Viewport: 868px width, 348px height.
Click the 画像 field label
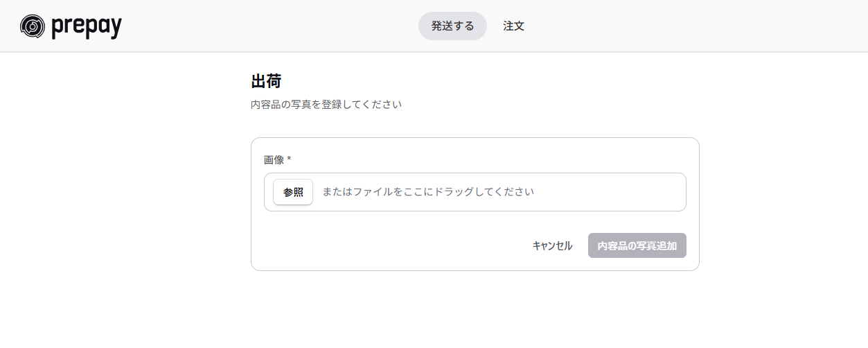274,159
